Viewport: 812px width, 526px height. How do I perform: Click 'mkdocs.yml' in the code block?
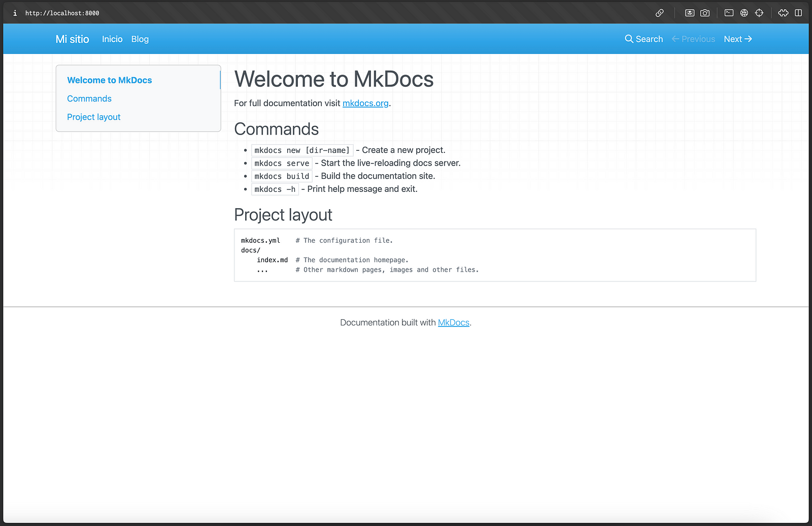coord(260,241)
